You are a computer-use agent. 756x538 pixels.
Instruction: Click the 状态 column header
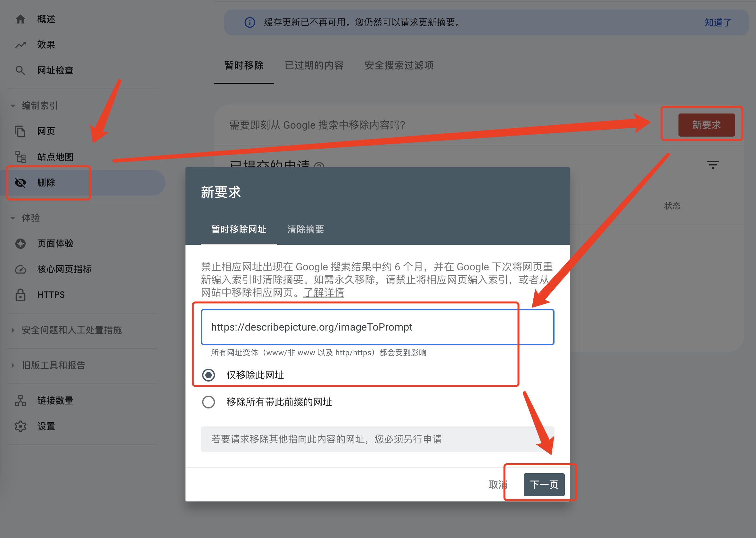672,206
